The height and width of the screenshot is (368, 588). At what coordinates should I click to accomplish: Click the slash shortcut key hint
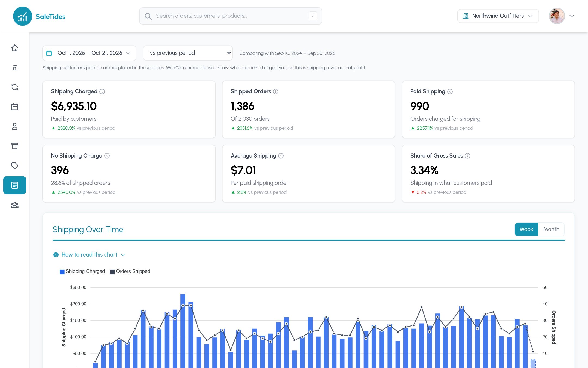313,16
